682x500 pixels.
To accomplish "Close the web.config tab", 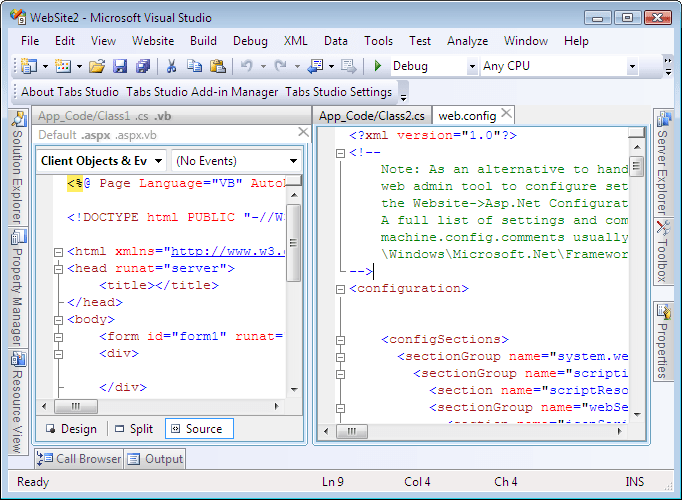I will point(506,113).
